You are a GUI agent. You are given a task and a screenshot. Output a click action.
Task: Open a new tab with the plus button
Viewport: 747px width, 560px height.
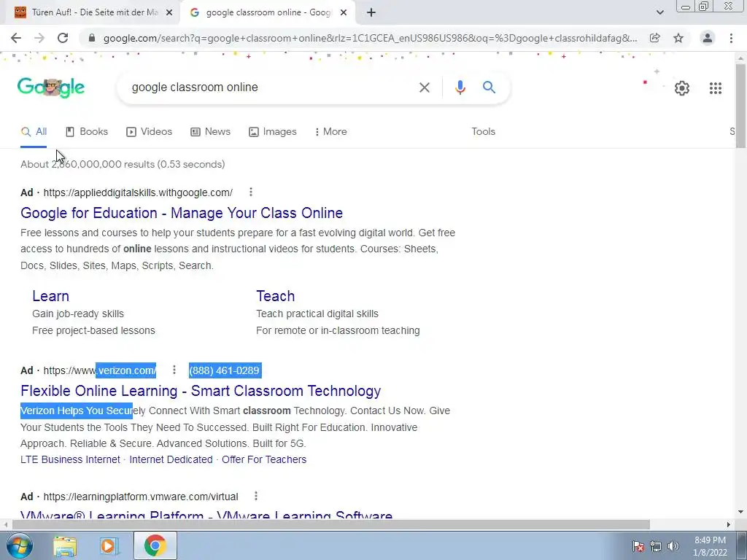tap(371, 13)
